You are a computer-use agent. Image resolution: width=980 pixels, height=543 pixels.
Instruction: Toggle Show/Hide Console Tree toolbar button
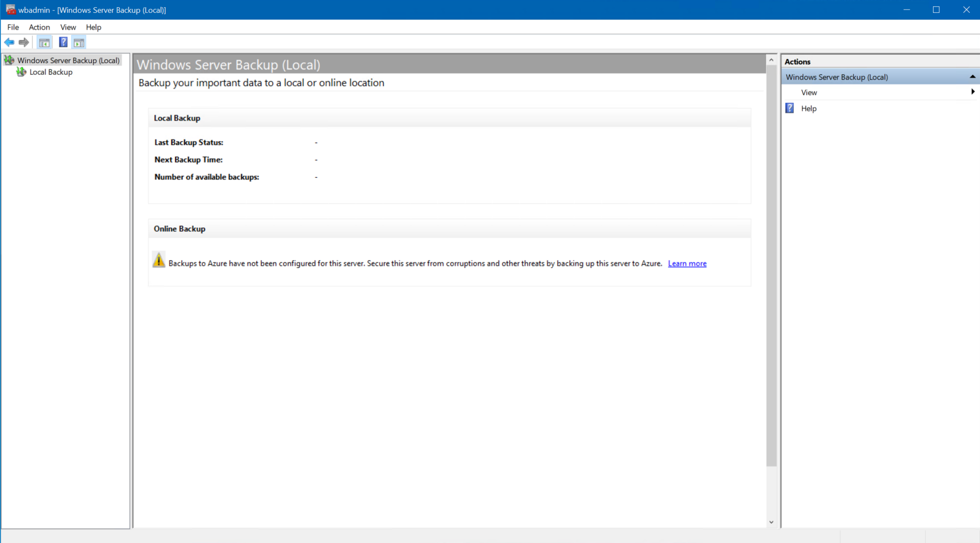click(x=45, y=43)
